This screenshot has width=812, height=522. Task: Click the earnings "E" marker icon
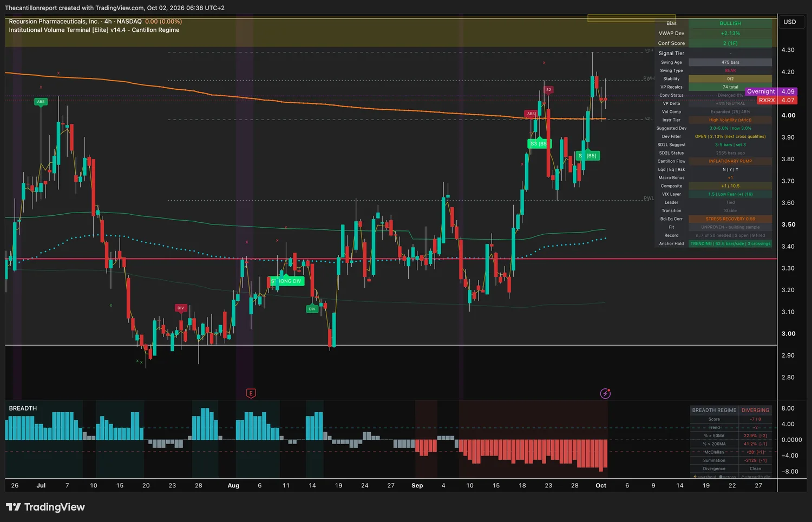click(251, 393)
